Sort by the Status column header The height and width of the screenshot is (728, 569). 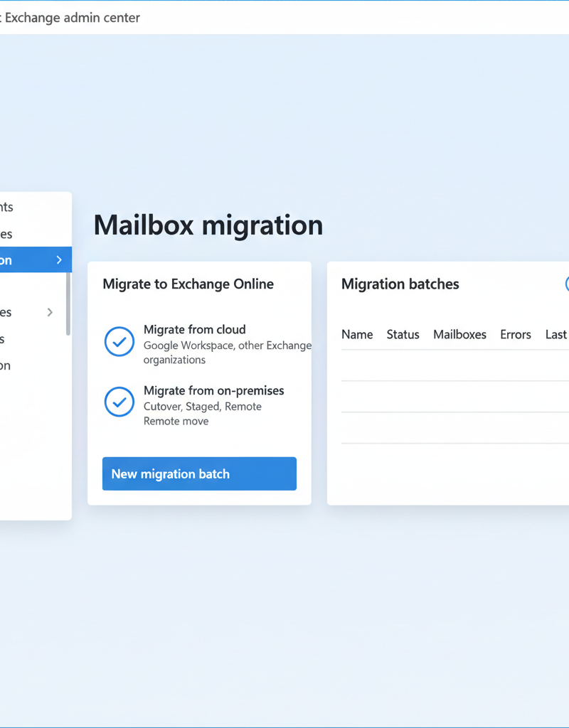pyautogui.click(x=403, y=334)
